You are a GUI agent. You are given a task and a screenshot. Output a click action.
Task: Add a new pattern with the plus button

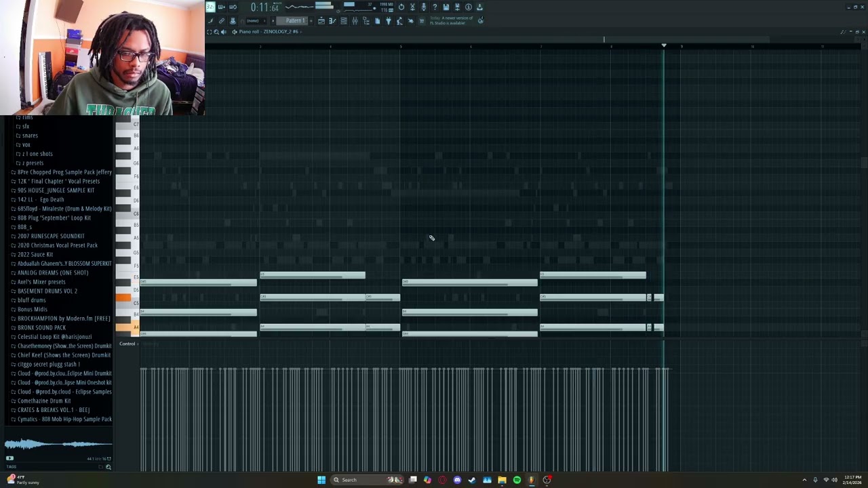(x=311, y=21)
